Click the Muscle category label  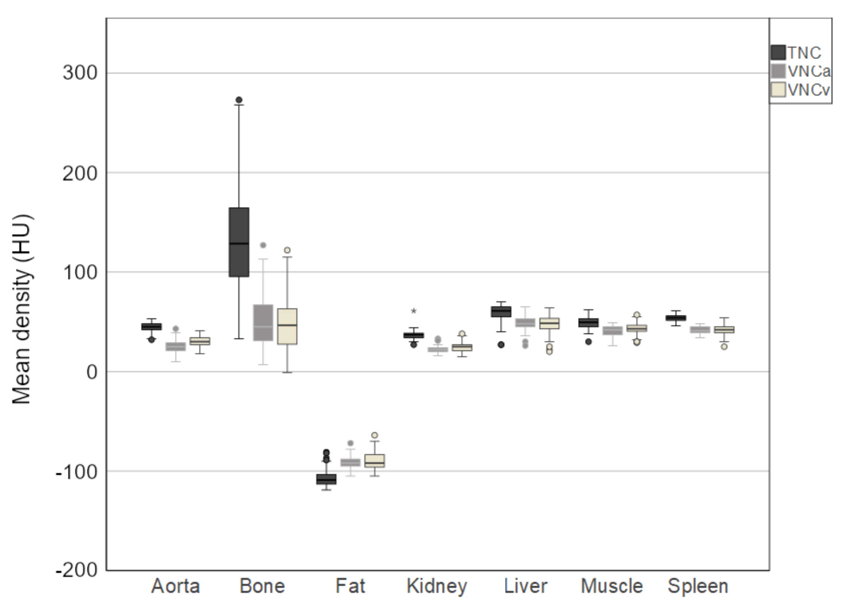click(x=612, y=586)
